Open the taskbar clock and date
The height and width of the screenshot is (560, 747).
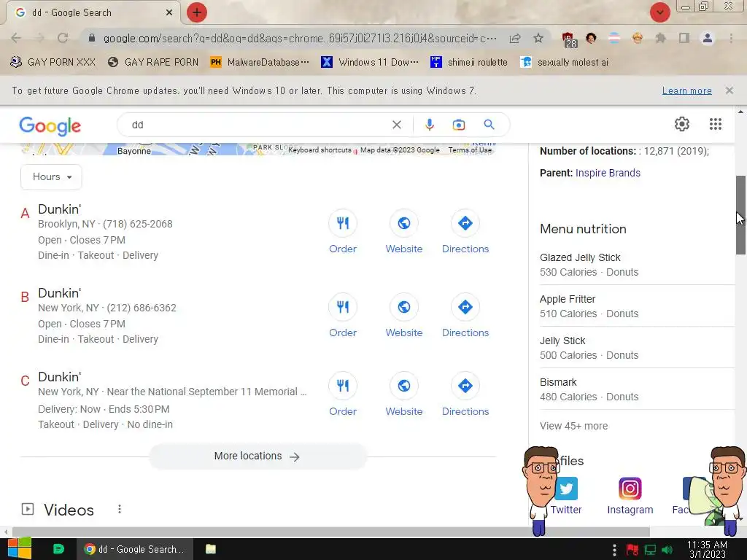click(707, 550)
